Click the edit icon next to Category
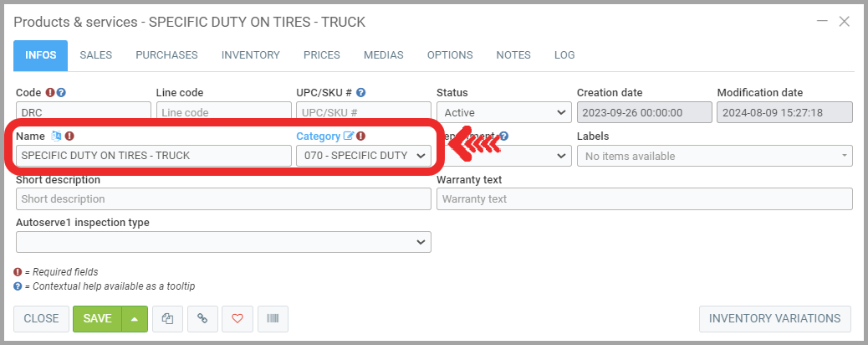This screenshot has height=345, width=868. [349, 136]
